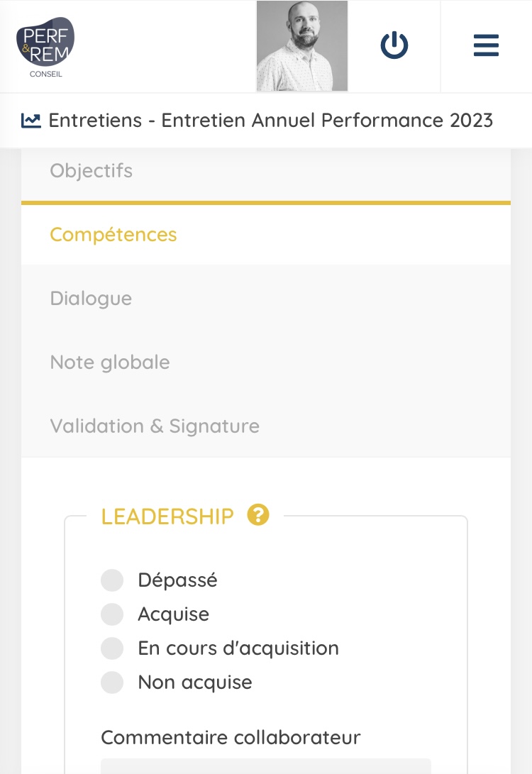Click the Perf & Rem Conseil logo

click(45, 46)
